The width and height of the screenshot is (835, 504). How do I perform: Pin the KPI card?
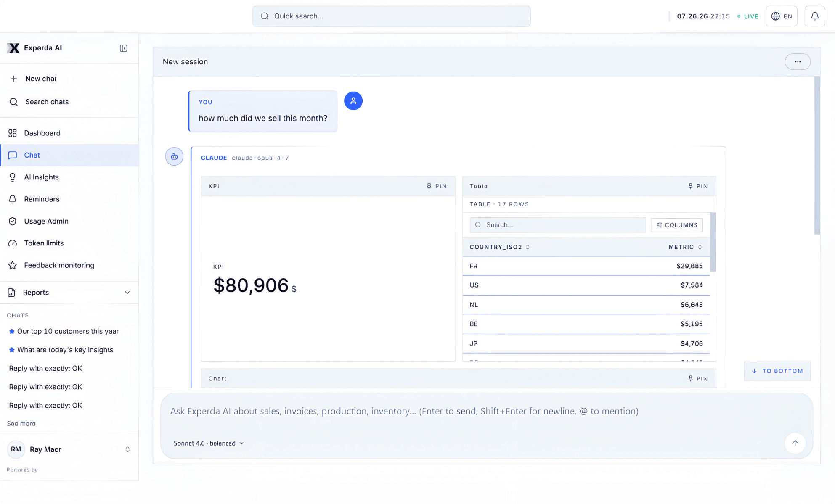pyautogui.click(x=437, y=186)
